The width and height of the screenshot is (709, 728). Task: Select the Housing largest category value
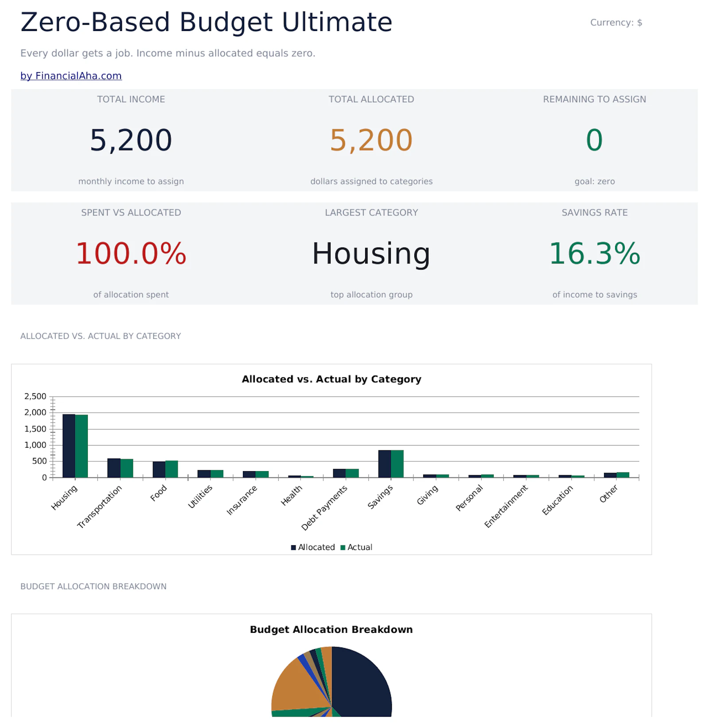[371, 255]
